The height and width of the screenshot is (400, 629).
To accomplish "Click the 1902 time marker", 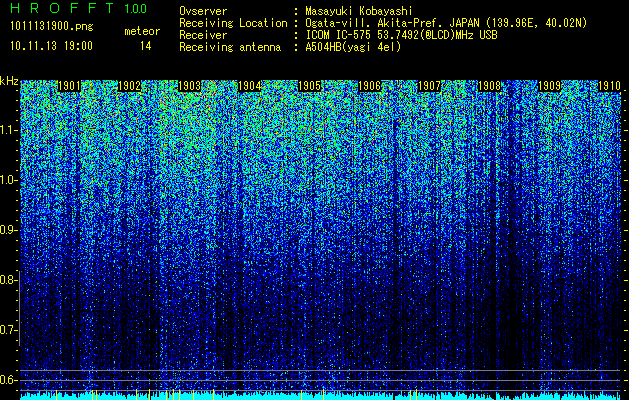I will tap(130, 86).
